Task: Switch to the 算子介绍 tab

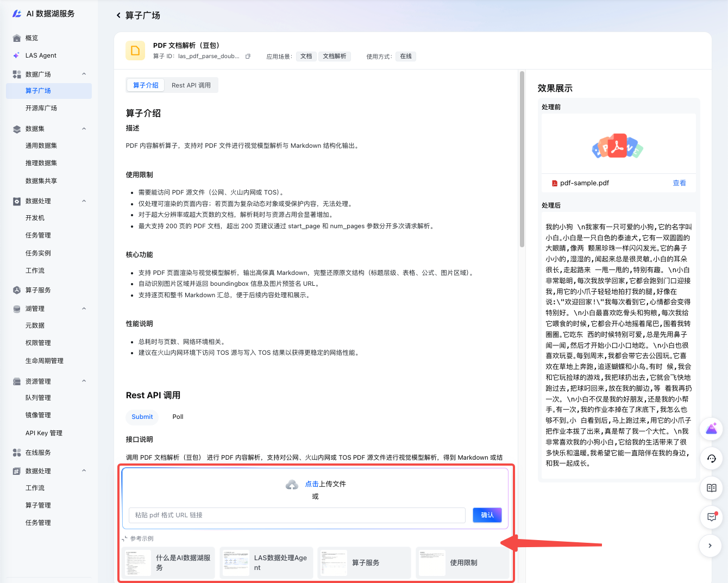Action: point(146,85)
